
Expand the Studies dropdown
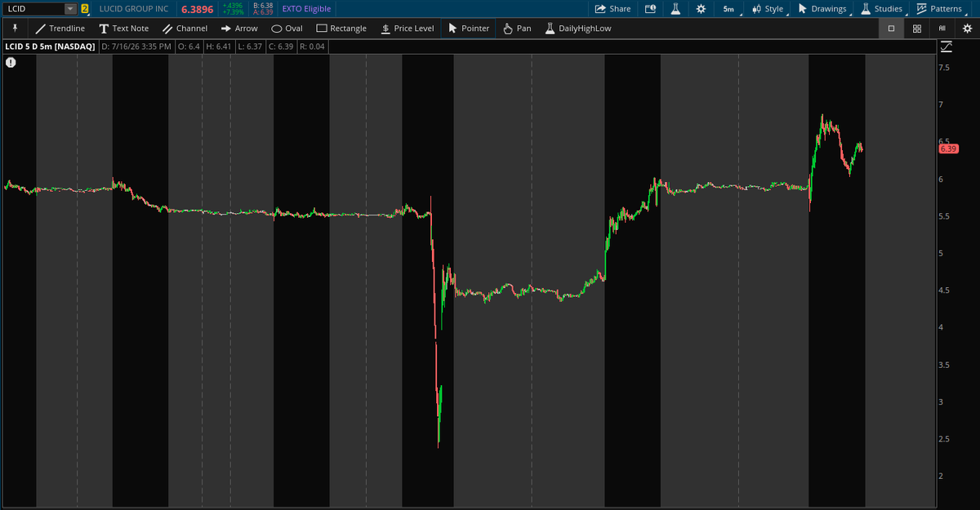point(882,9)
